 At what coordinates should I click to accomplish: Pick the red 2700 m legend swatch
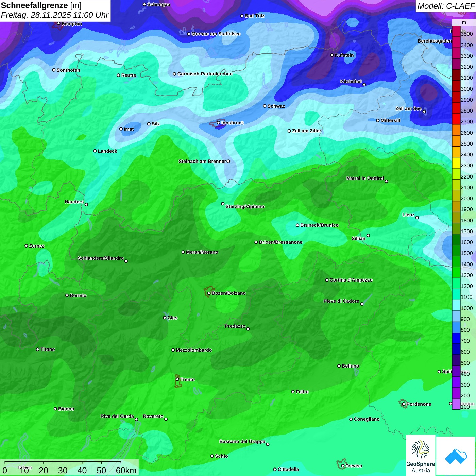click(456, 119)
